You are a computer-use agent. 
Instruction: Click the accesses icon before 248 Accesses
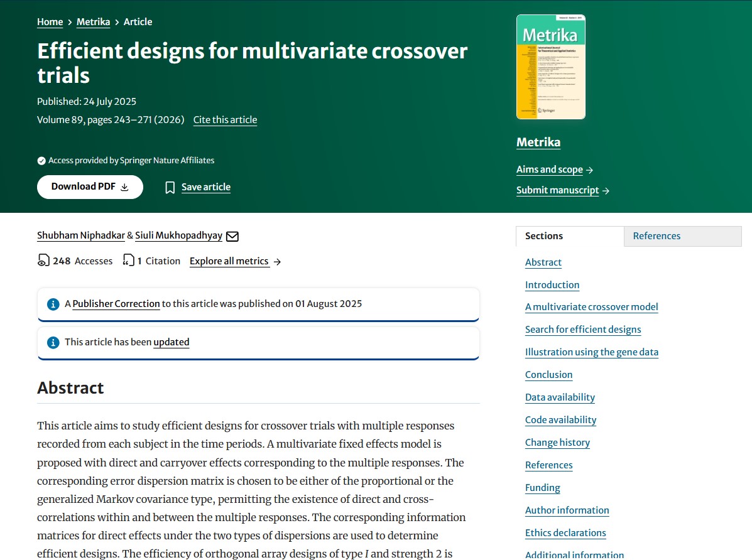point(43,261)
